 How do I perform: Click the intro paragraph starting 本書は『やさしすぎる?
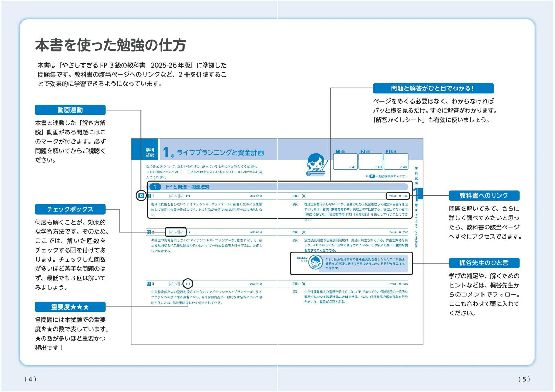[x=132, y=75]
